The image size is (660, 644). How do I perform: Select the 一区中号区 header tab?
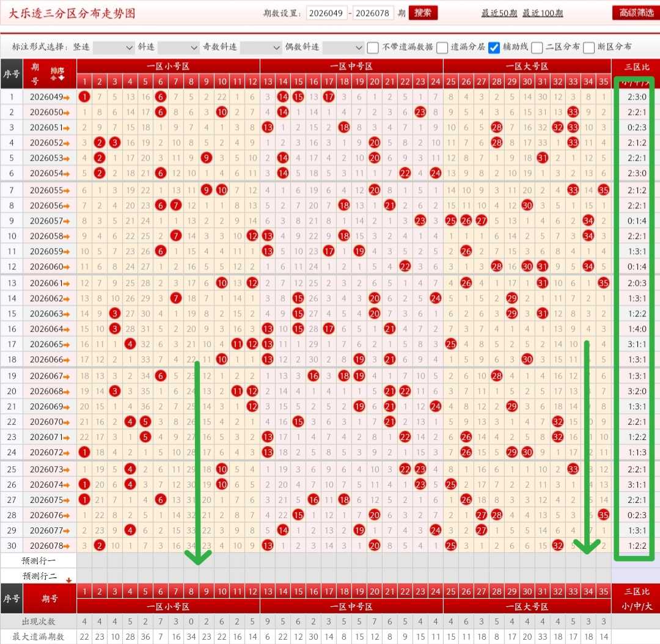click(351, 67)
